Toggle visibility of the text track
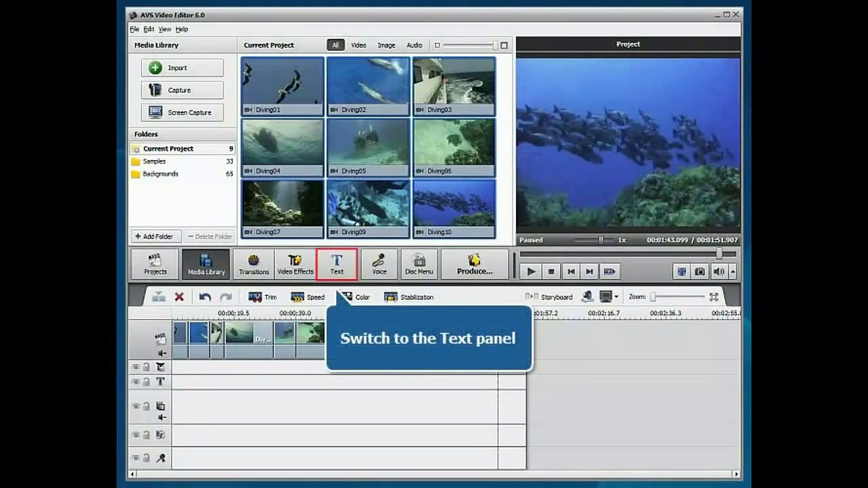This screenshot has height=488, width=868. tap(136, 382)
